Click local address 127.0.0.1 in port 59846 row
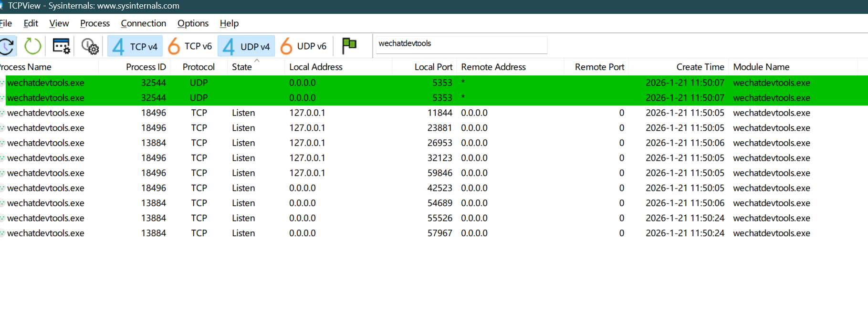 pyautogui.click(x=307, y=173)
